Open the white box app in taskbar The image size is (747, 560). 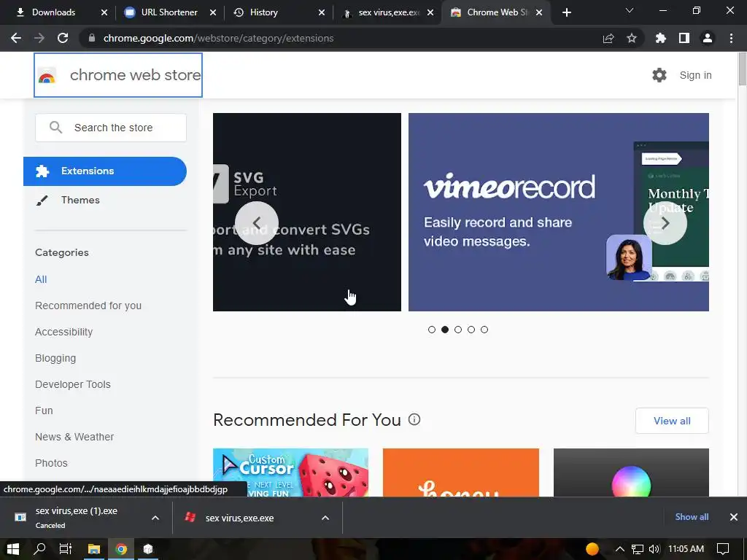tap(148, 549)
